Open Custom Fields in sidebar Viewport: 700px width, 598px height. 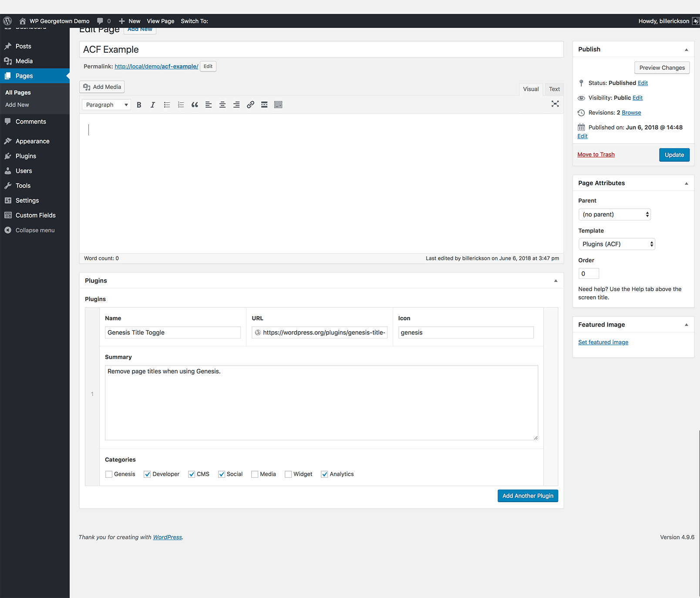click(35, 215)
